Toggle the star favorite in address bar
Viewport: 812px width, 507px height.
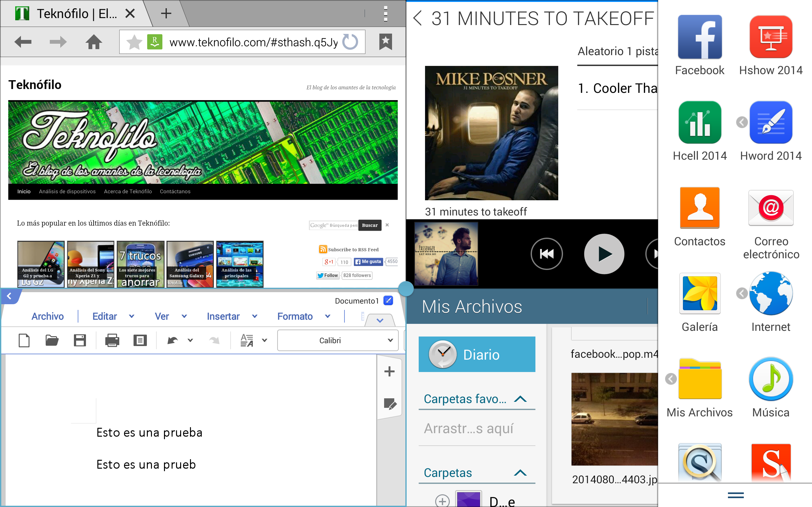tap(134, 42)
